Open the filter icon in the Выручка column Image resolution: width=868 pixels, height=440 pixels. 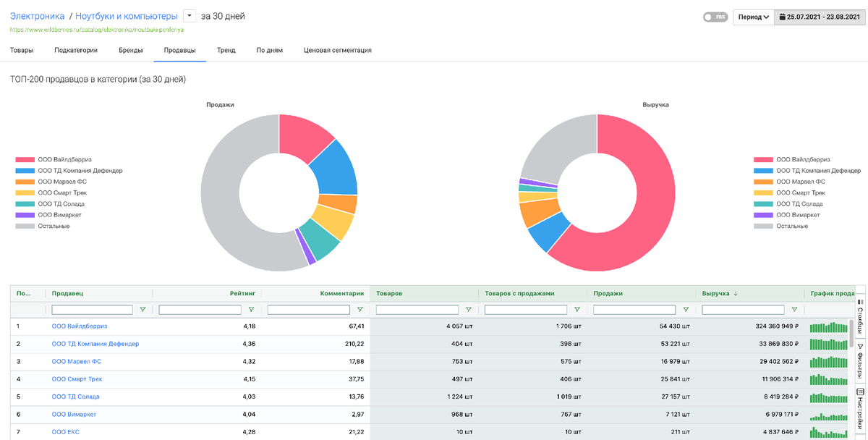794,310
